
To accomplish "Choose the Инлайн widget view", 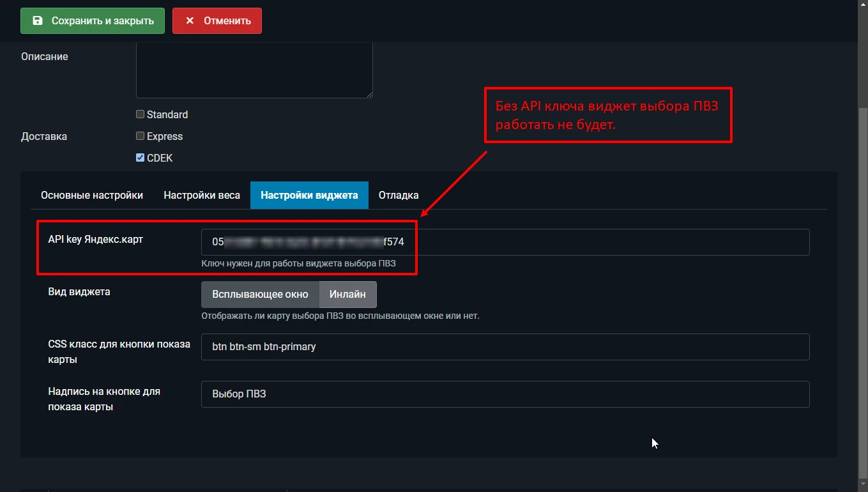I will (x=348, y=295).
